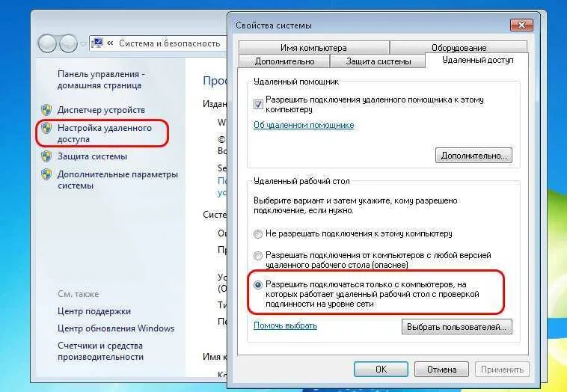Click the shield icon beside Защита системы
Image resolution: width=567 pixels, height=392 pixels.
46,156
